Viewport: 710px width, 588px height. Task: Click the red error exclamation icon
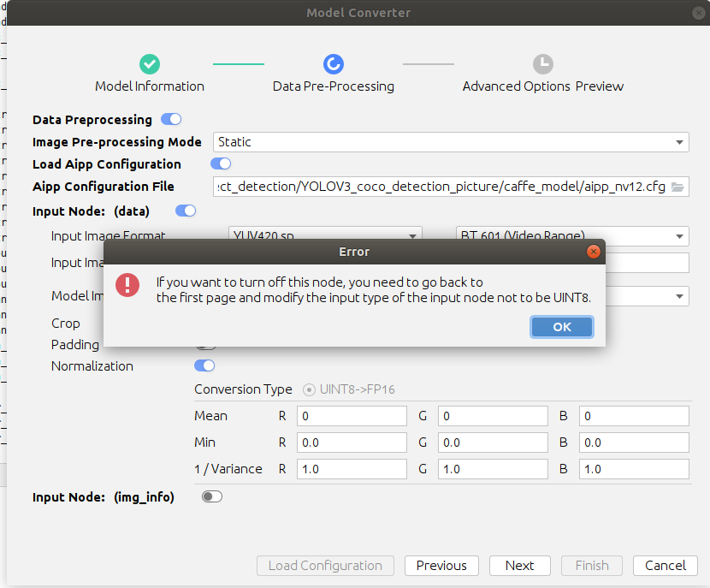point(127,285)
